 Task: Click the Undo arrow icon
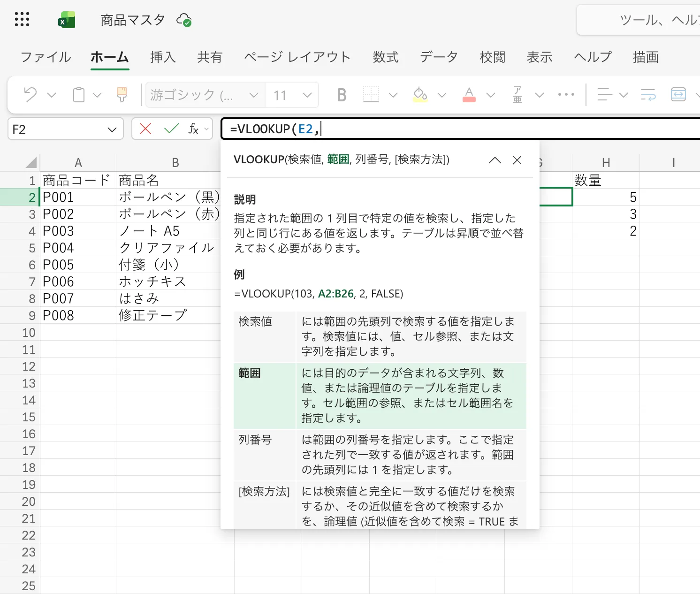[30, 95]
